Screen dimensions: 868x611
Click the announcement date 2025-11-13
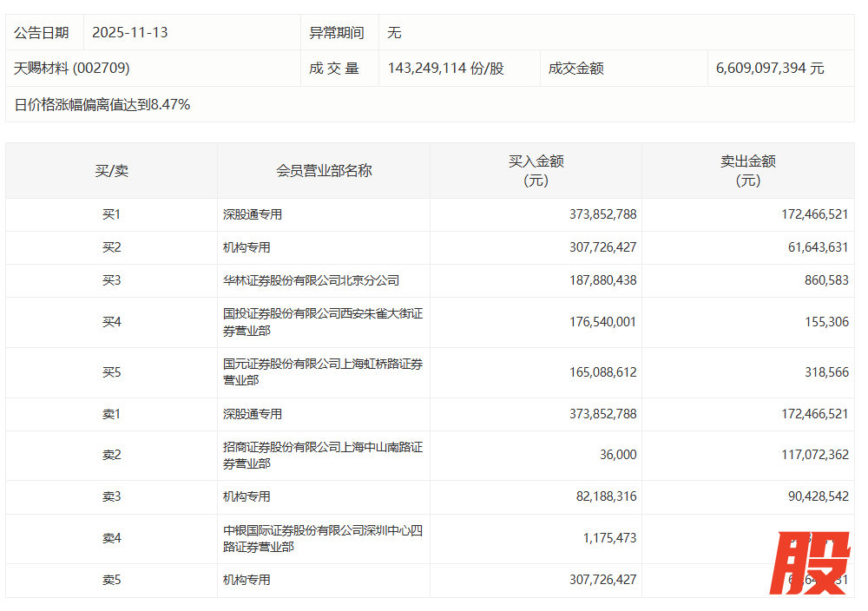pyautogui.click(x=129, y=32)
